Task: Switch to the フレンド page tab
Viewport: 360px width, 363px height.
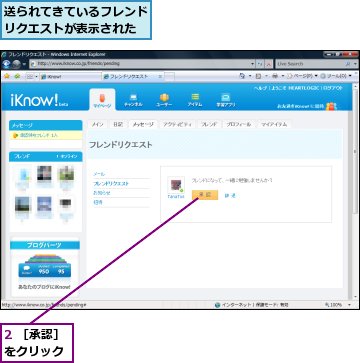Action: point(209,124)
